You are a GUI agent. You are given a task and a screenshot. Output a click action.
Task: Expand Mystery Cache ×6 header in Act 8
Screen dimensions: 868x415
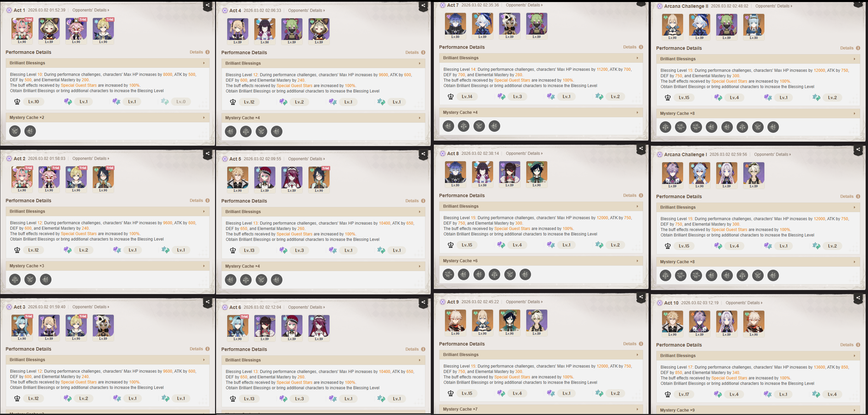pos(541,261)
